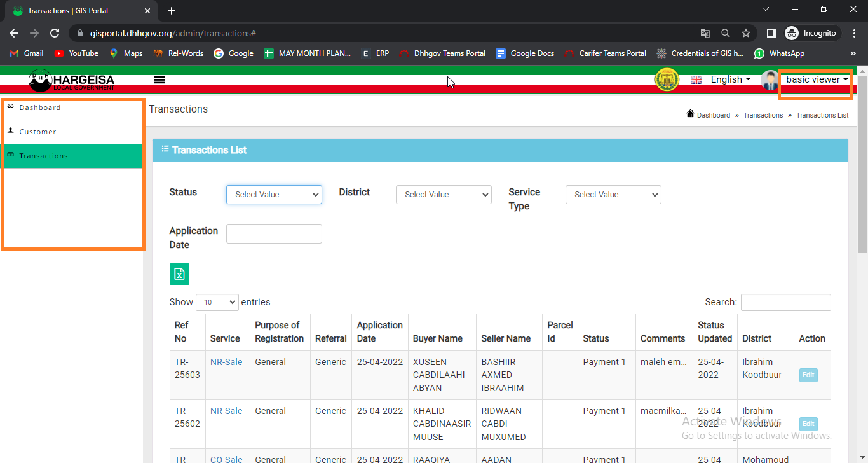Open the Status filter dropdown

(274, 195)
